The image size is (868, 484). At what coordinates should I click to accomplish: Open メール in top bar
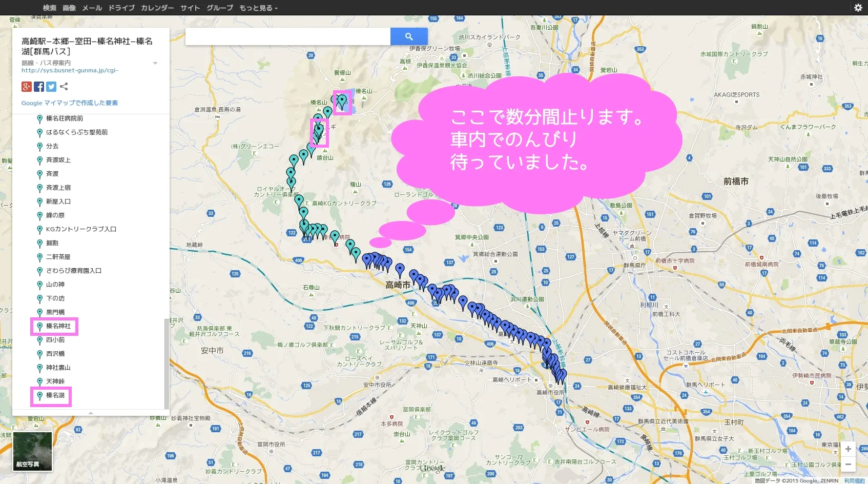click(92, 8)
